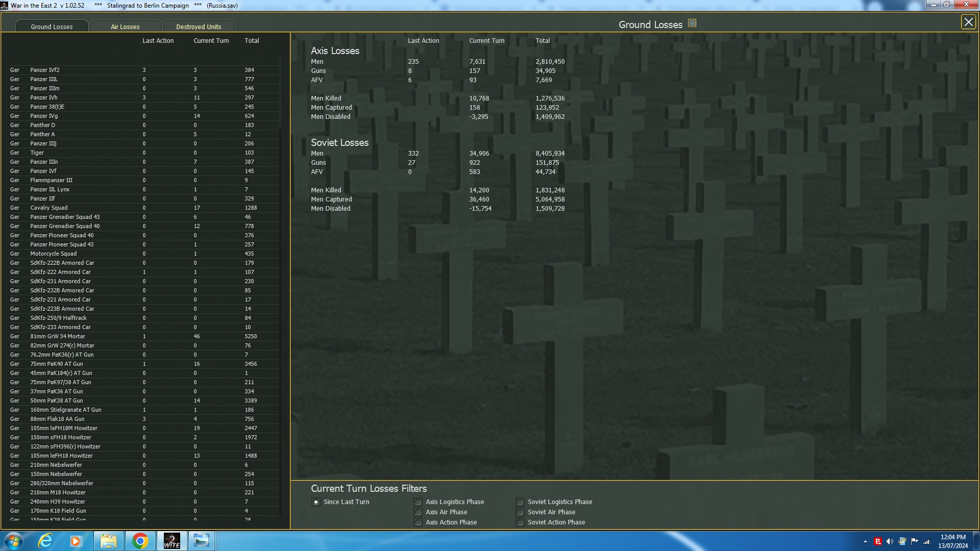Click the volume speaker tray icon
Viewport: 980px width, 551px height.
[890, 541]
